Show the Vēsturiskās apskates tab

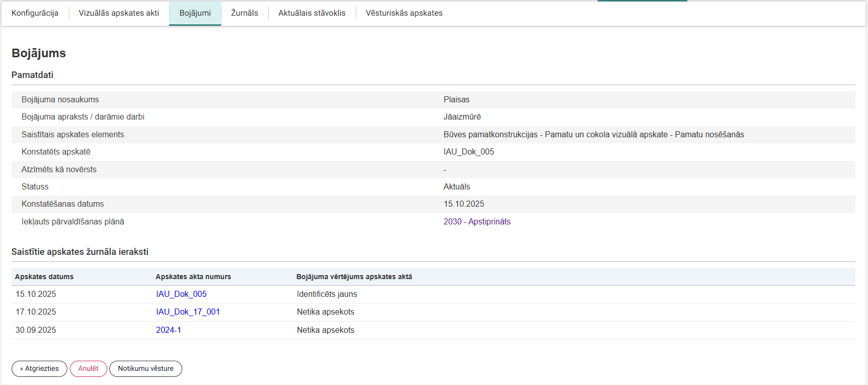[x=404, y=13]
